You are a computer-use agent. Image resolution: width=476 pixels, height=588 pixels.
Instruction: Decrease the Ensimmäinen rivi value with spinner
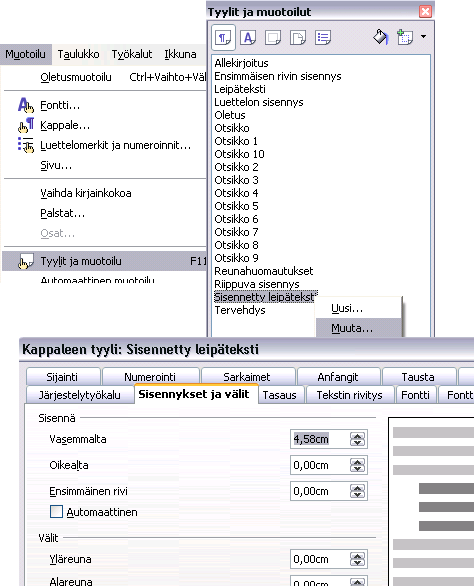[357, 495]
